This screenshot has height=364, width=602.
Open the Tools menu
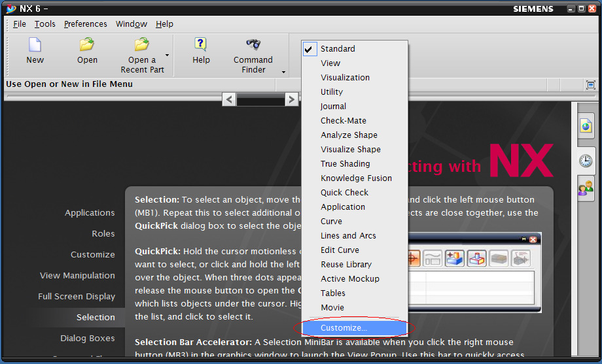tap(45, 24)
